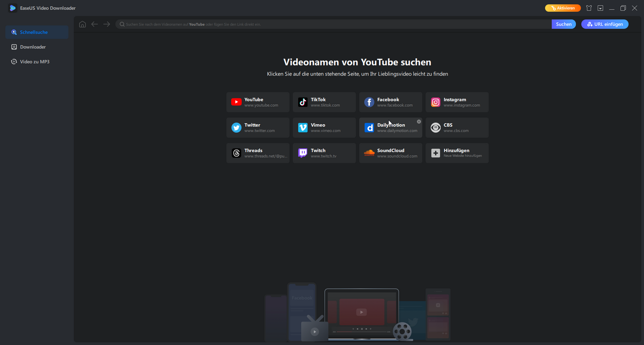Focus the YouTube search input field

334,24
